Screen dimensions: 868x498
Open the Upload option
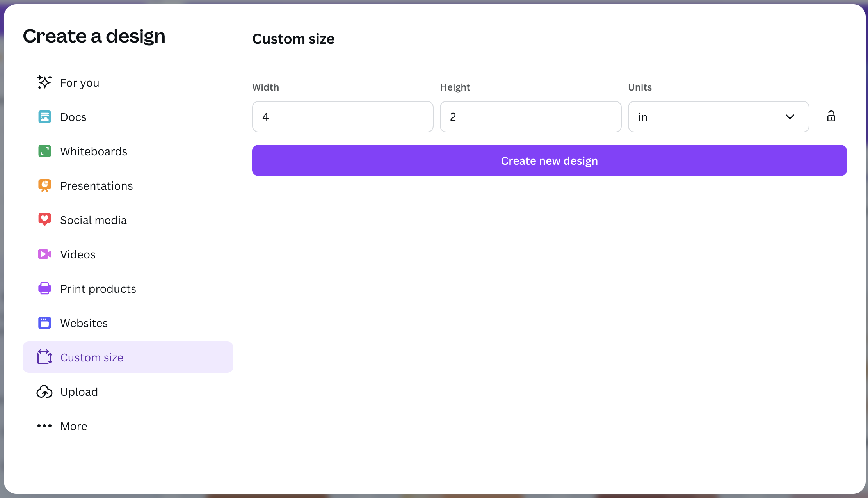pyautogui.click(x=128, y=391)
